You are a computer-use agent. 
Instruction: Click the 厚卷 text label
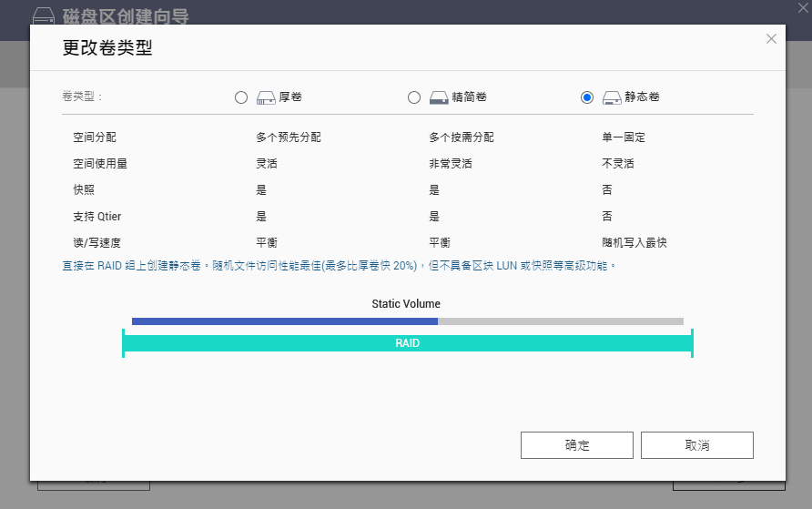coord(289,97)
